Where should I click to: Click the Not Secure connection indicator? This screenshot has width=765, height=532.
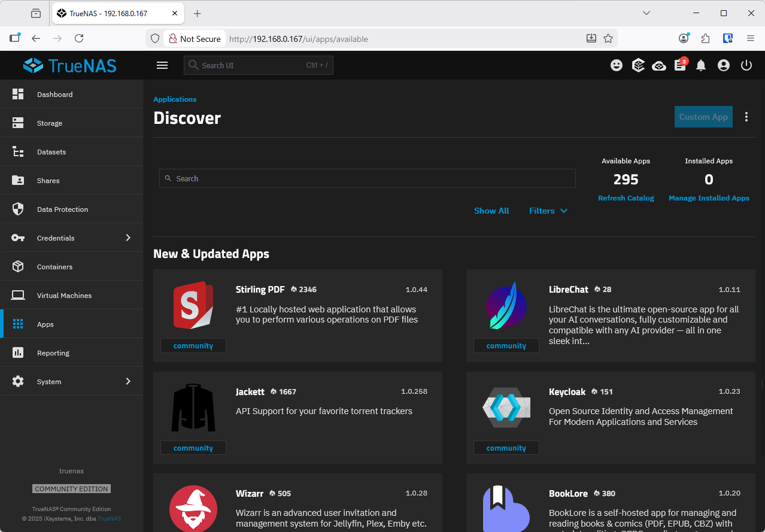click(x=195, y=38)
